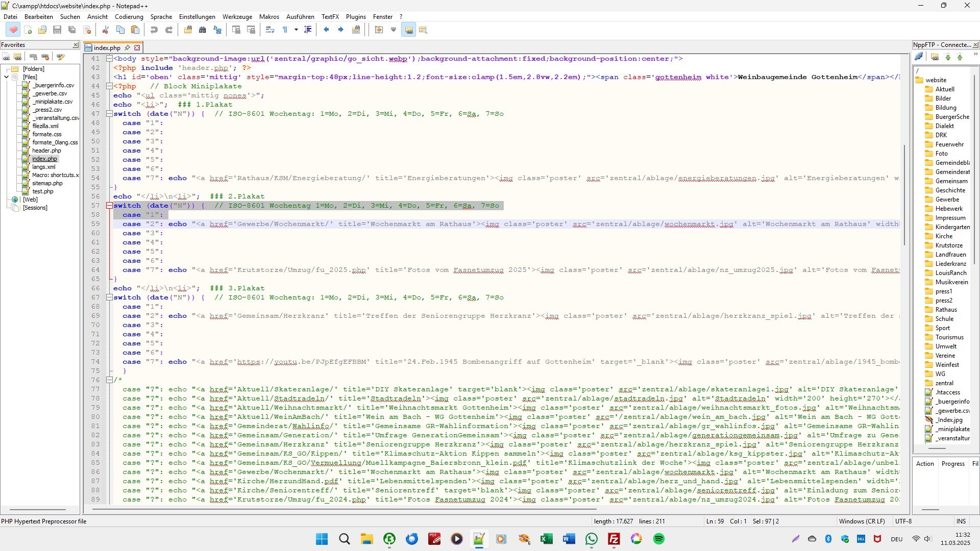Click the NppFTP green download arrow

tap(948, 57)
